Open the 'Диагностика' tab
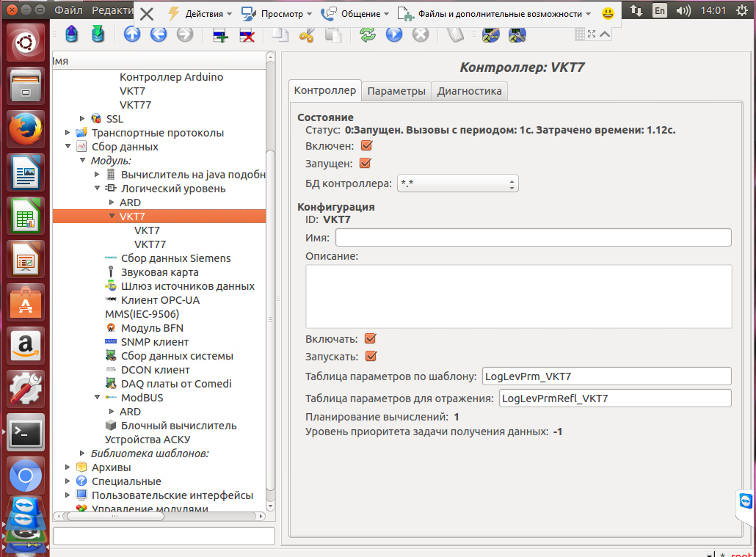 (x=469, y=91)
